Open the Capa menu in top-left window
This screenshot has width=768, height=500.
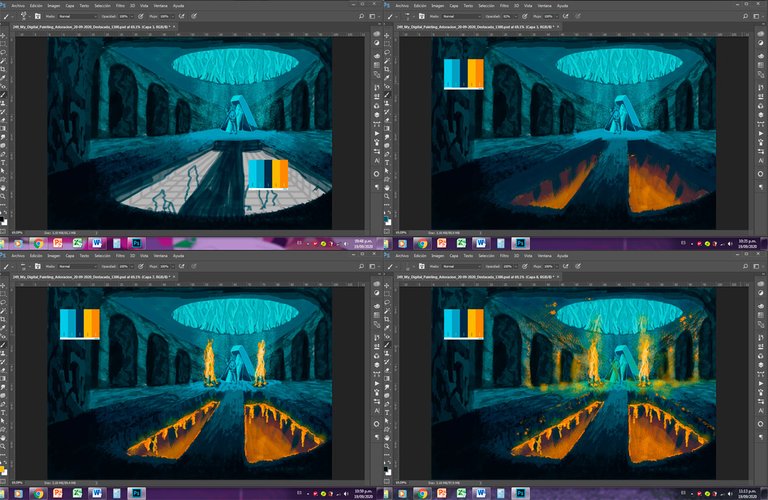pos(70,5)
